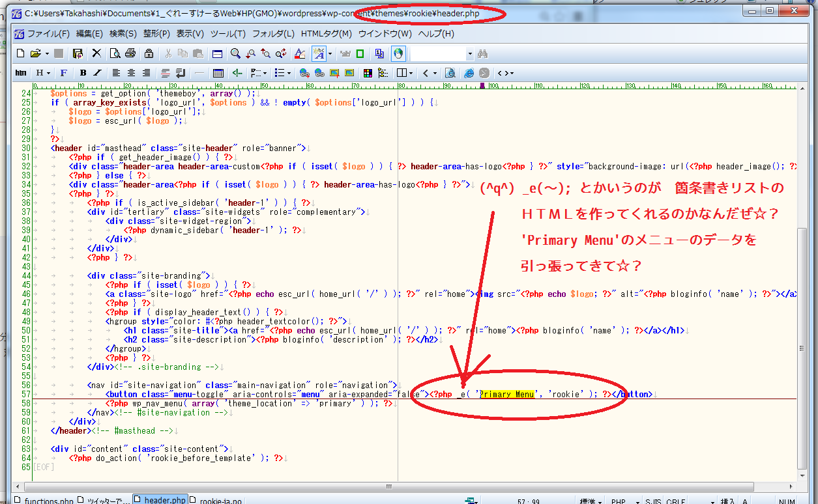Click the scissors cut icon
The image size is (818, 504).
point(168,53)
